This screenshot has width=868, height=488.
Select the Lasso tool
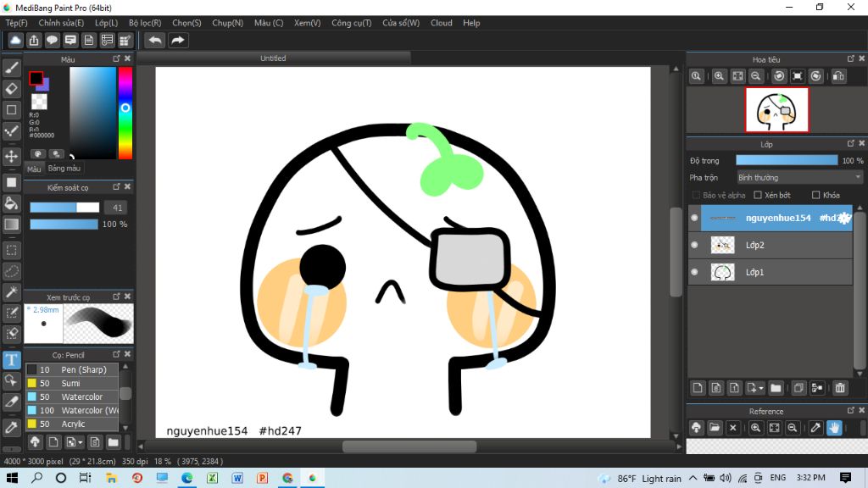pos(12,271)
